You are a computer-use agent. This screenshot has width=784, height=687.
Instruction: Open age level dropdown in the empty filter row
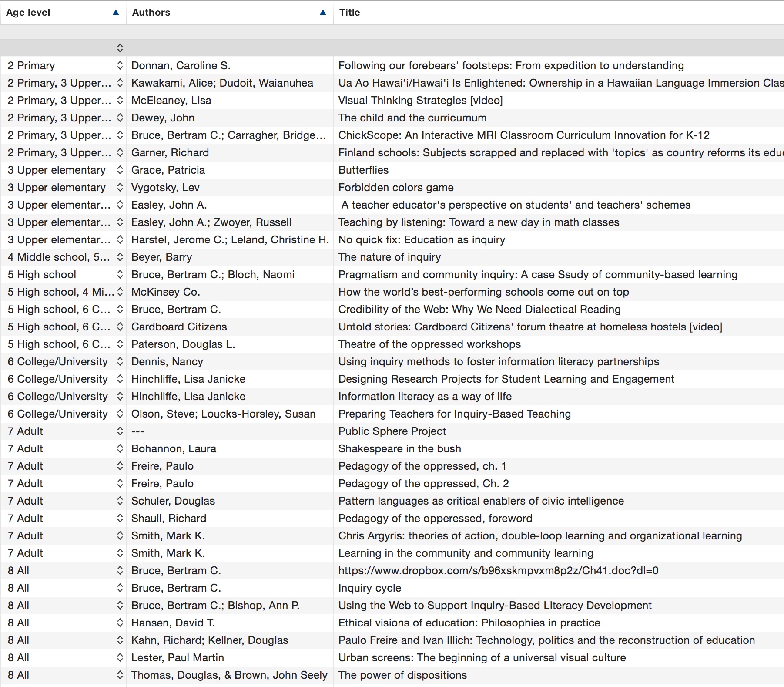120,48
